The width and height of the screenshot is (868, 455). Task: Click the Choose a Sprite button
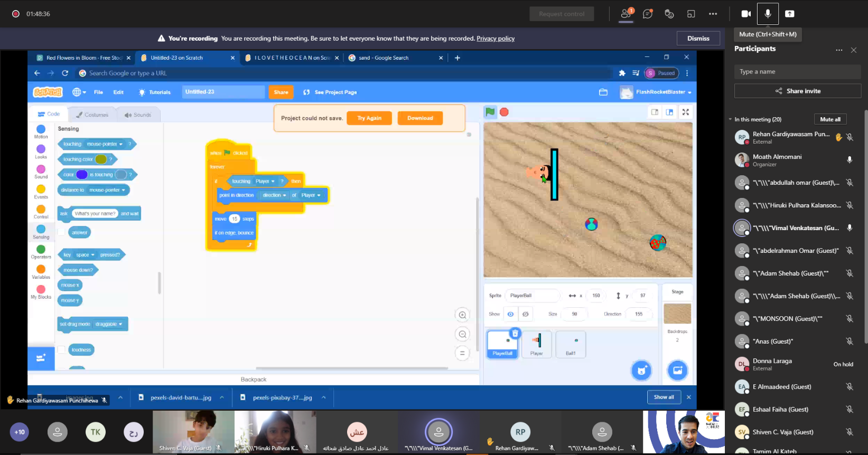(641, 370)
